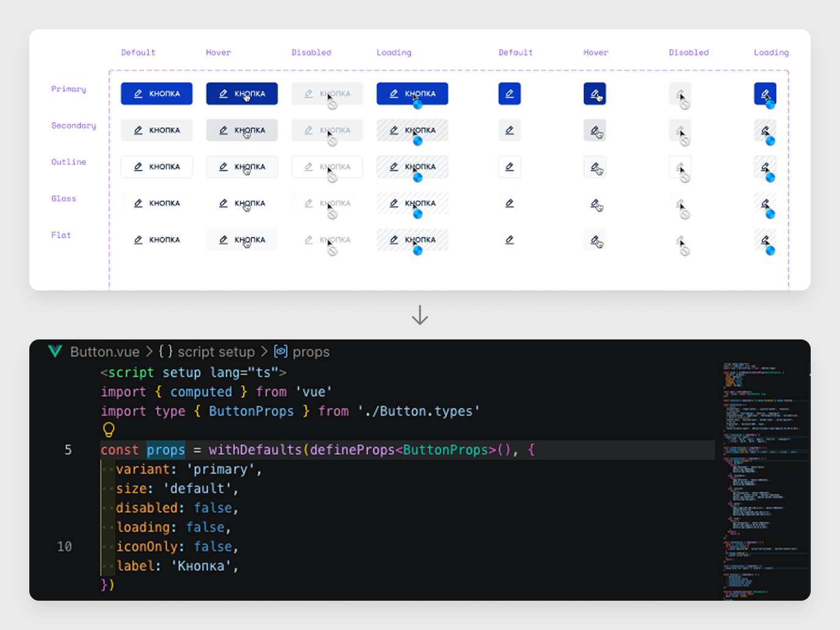Click the Outline Disabled КНОПКА button
Screen dimensions: 840x630
click(327, 167)
